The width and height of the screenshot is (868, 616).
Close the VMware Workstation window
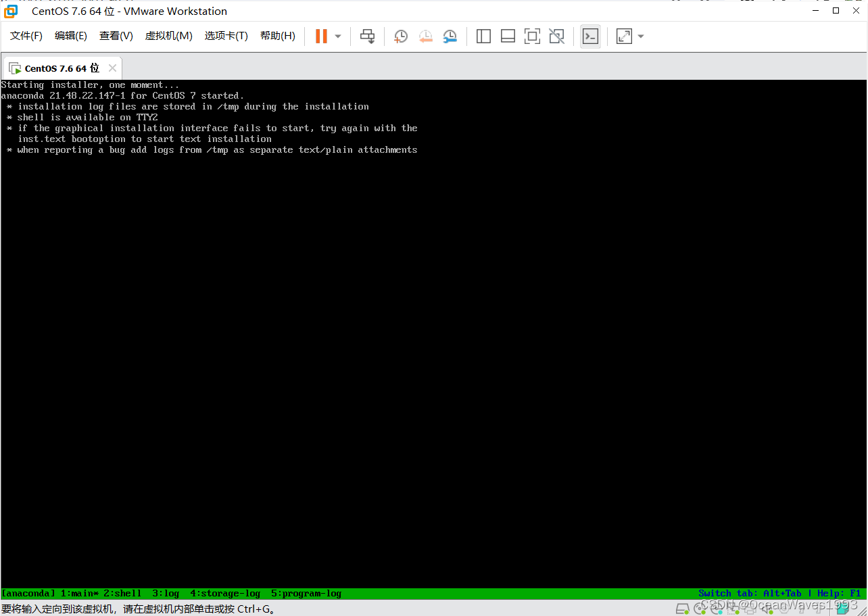[x=857, y=11]
